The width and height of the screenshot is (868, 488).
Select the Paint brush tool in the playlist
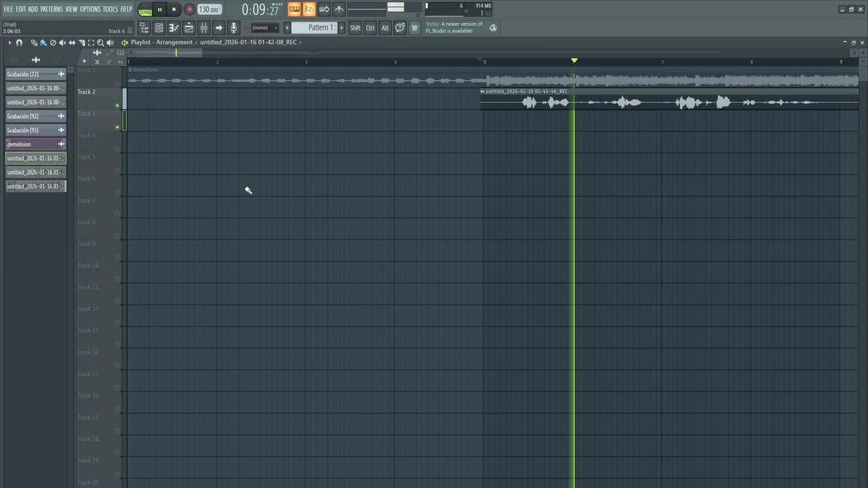coord(43,43)
